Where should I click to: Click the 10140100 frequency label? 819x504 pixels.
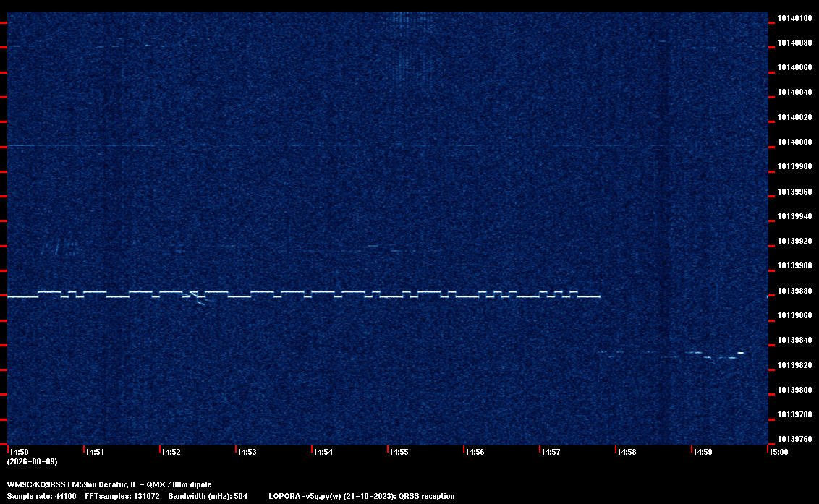tap(794, 18)
